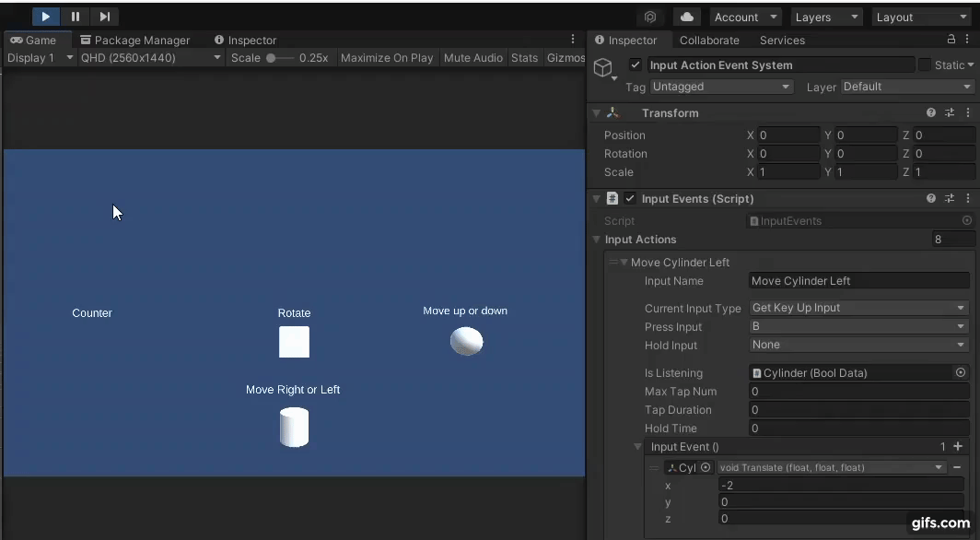Image resolution: width=980 pixels, height=540 pixels.
Task: Click the Game view Scale slider
Action: click(x=280, y=57)
